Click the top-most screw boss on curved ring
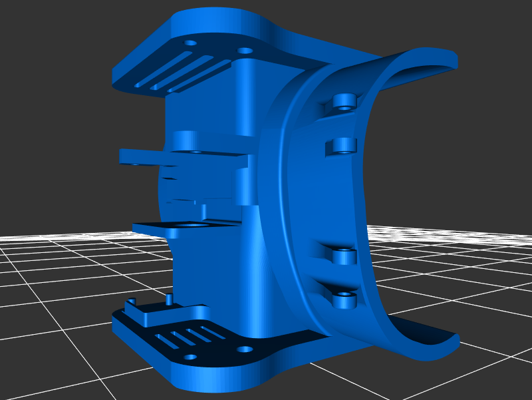 pyautogui.click(x=345, y=101)
